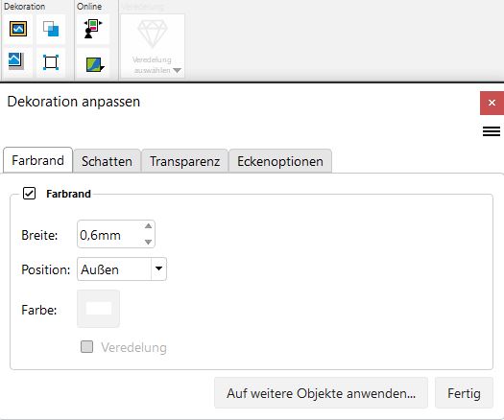504x420 pixels.
Task: Open the hamburger panel menu
Action: point(492,131)
